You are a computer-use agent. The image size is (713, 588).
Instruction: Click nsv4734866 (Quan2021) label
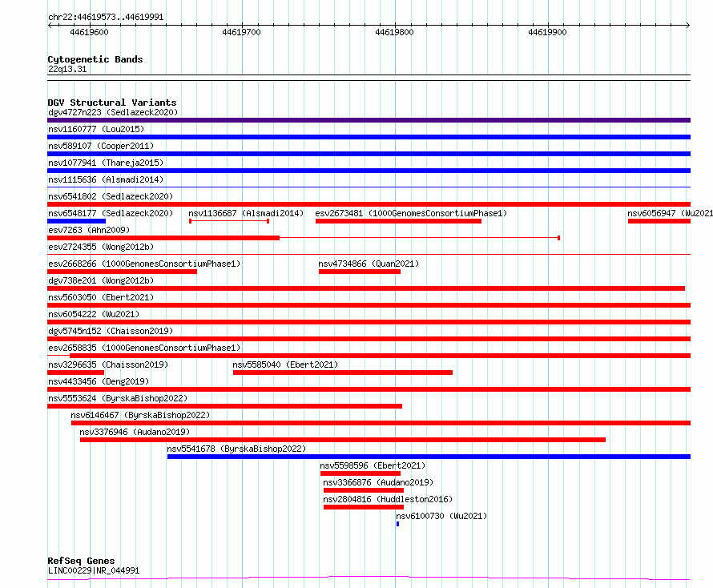369,264
